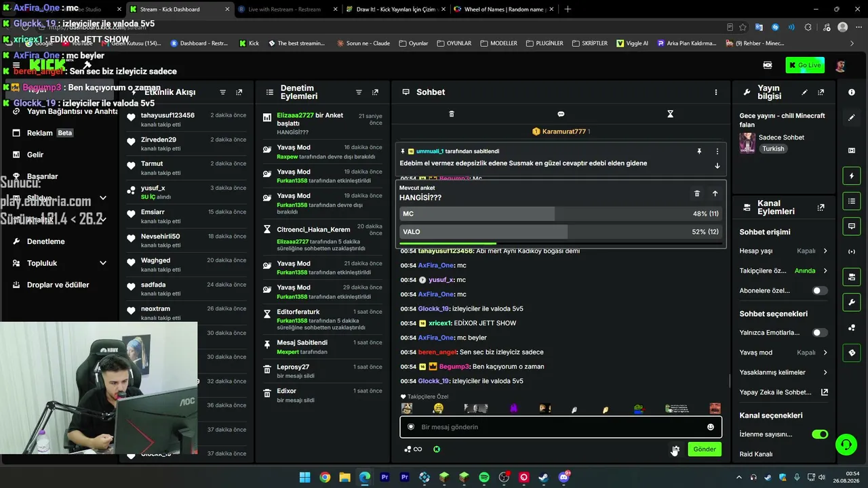Open the profile avatar menu

click(x=840, y=65)
